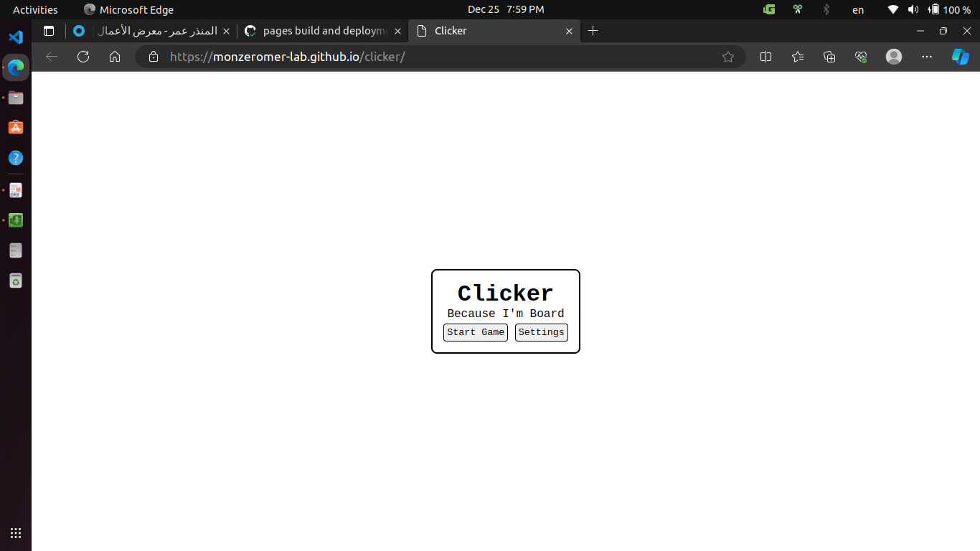The height and width of the screenshot is (551, 980).
Task: Open Help from the dock
Action: [16, 158]
